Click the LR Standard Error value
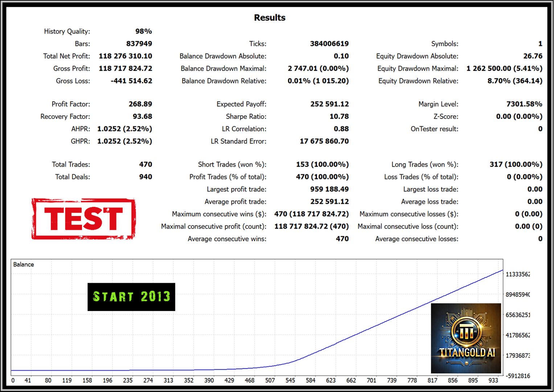The width and height of the screenshot is (554, 392). [324, 141]
